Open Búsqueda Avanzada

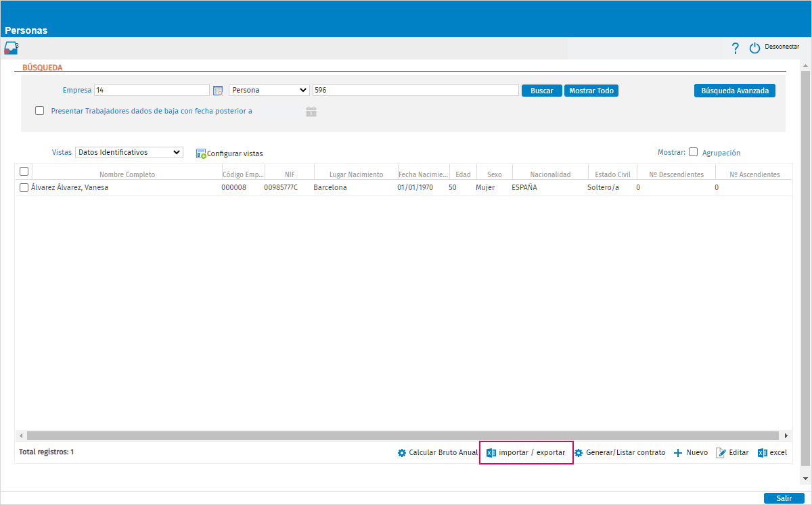[x=735, y=91]
